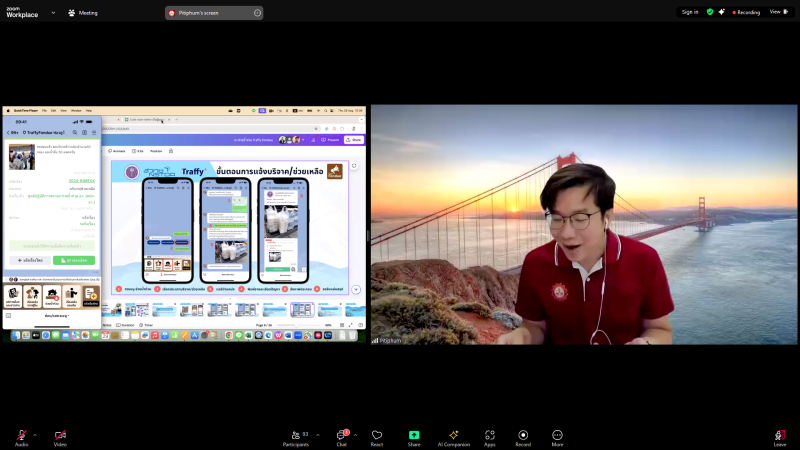Click the Recording status indicator
Viewport: 800px width, 450px height.
[x=746, y=12]
